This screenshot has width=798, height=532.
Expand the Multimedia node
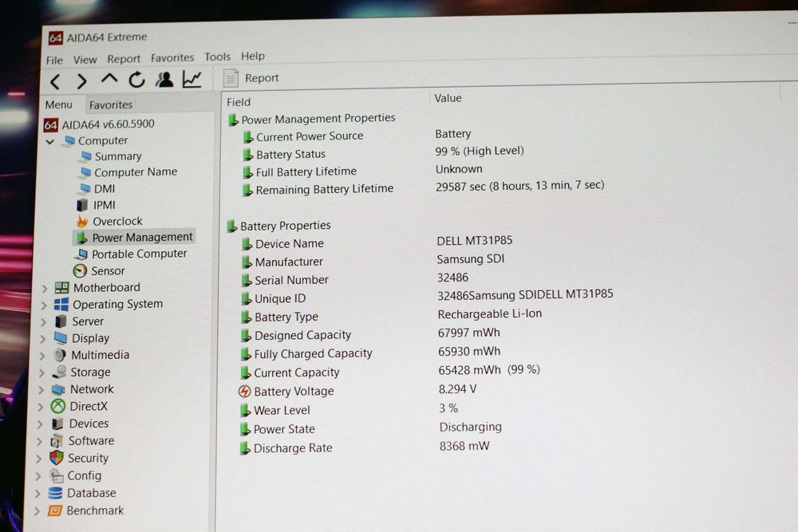[42, 356]
